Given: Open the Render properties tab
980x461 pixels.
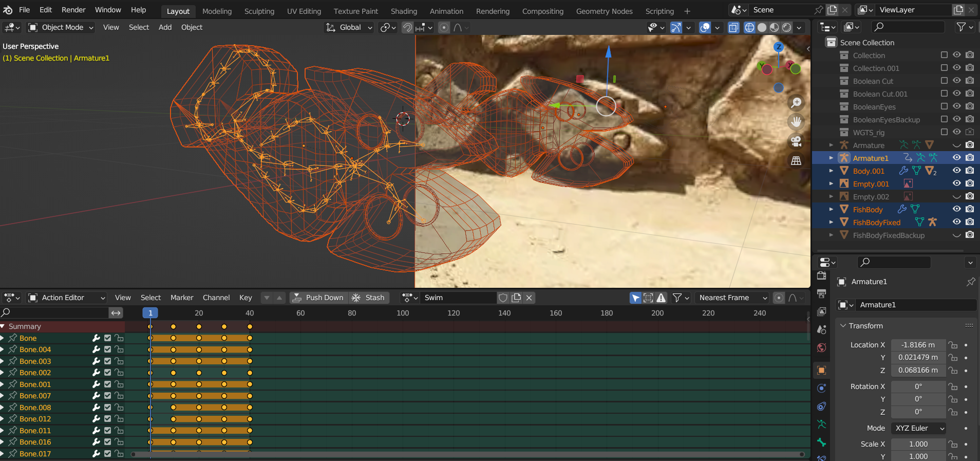Looking at the screenshot, I should pyautogui.click(x=821, y=276).
